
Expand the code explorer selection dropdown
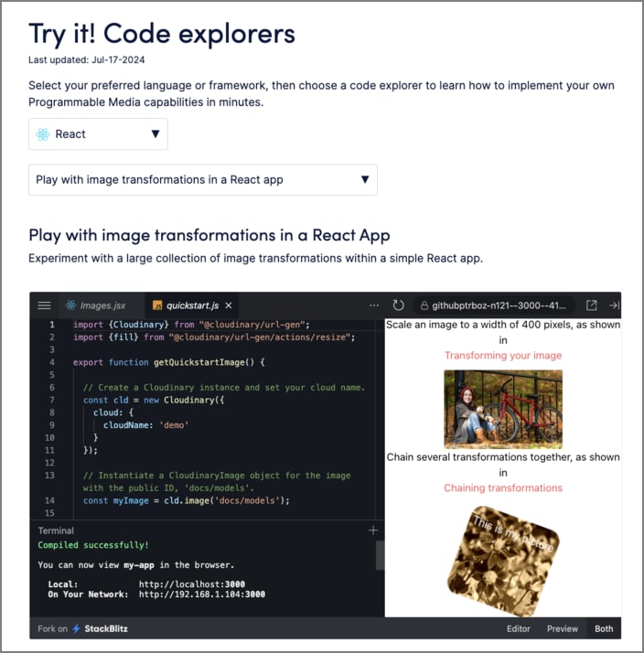click(203, 180)
